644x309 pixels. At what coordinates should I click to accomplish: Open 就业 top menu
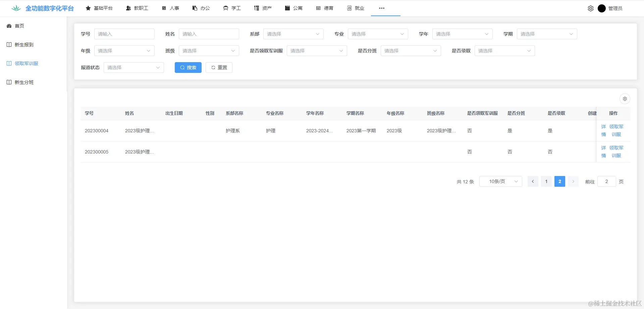tap(356, 8)
